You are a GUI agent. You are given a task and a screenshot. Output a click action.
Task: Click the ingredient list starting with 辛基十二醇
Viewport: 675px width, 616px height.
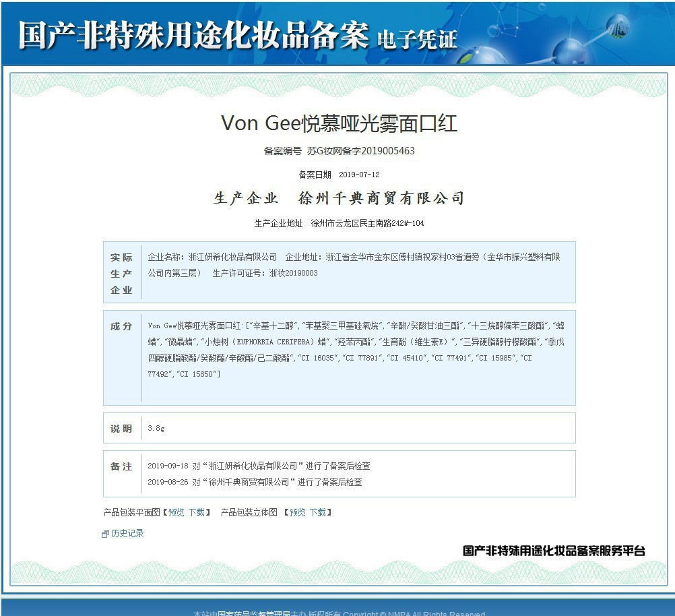(356, 350)
